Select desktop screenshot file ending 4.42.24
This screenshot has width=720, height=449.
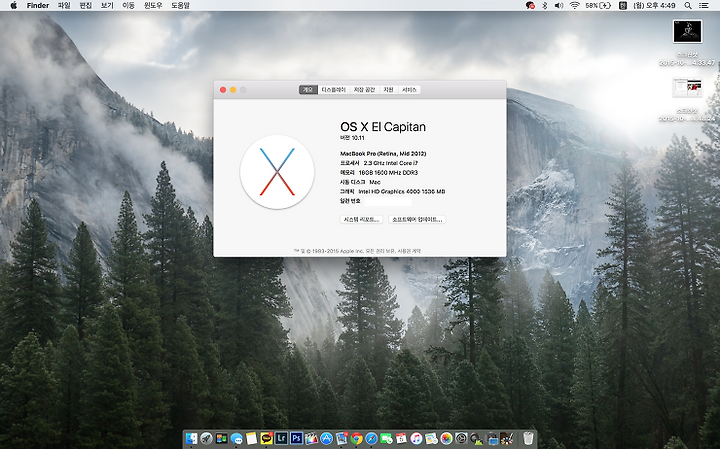pyautogui.click(x=687, y=100)
